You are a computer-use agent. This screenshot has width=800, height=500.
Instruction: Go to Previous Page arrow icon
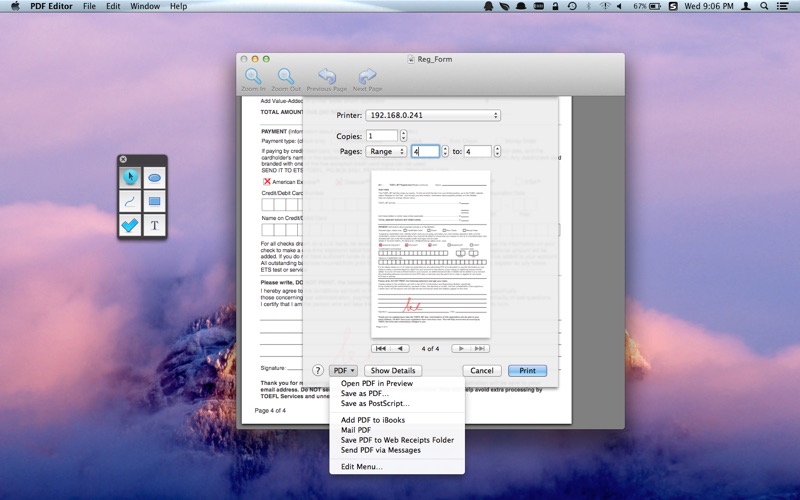[x=327, y=77]
